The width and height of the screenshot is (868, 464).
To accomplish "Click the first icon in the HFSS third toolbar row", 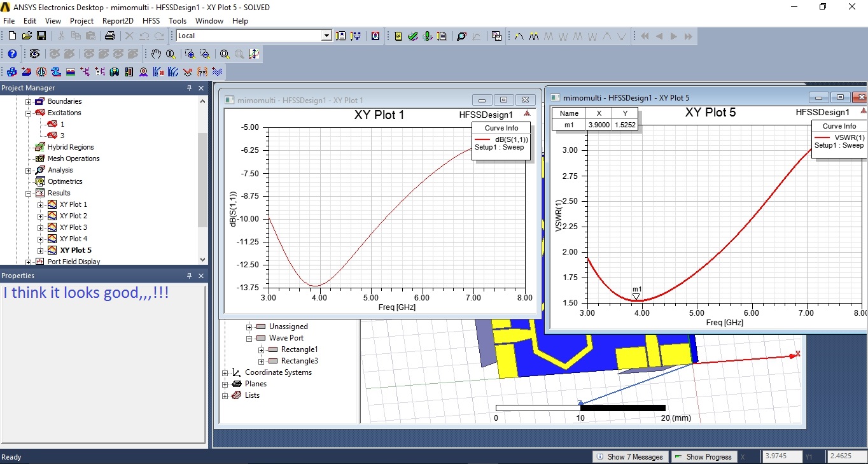I will pyautogui.click(x=12, y=72).
